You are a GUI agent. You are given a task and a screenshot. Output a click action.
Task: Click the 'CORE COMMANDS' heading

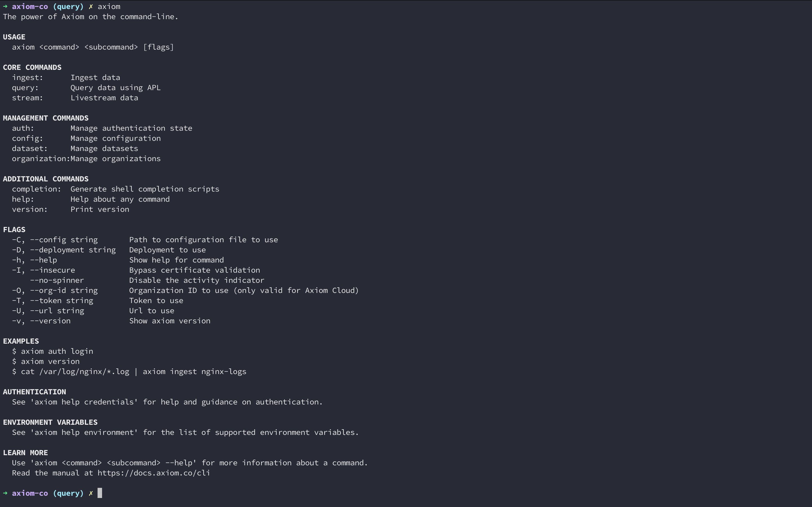tap(32, 67)
